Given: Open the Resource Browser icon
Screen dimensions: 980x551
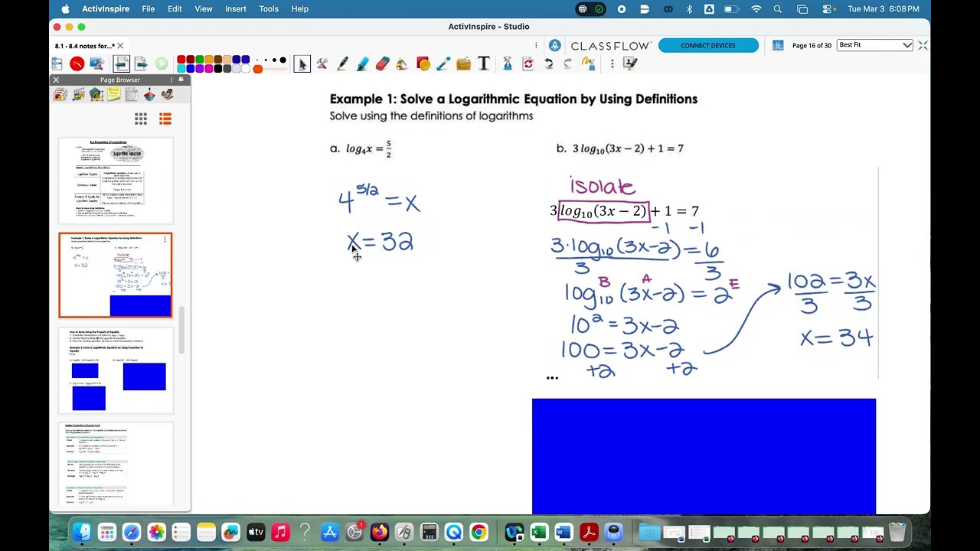Looking at the screenshot, I should coord(78,95).
